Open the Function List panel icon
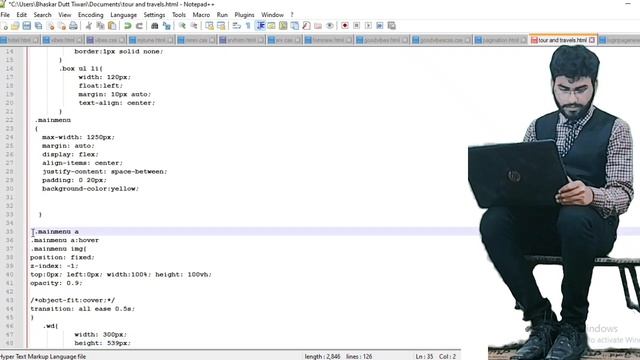 point(306,26)
